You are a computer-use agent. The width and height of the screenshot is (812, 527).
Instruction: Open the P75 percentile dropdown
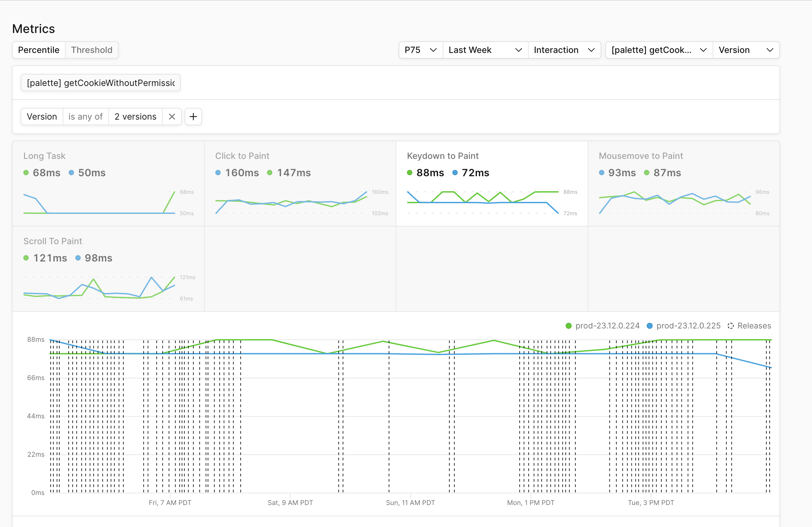[x=421, y=50]
